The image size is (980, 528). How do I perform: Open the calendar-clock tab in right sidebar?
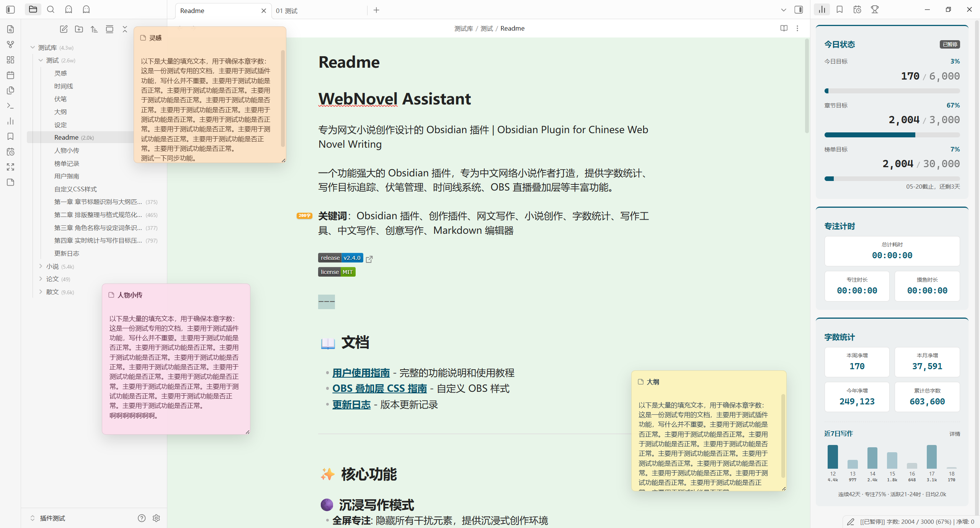pos(857,10)
